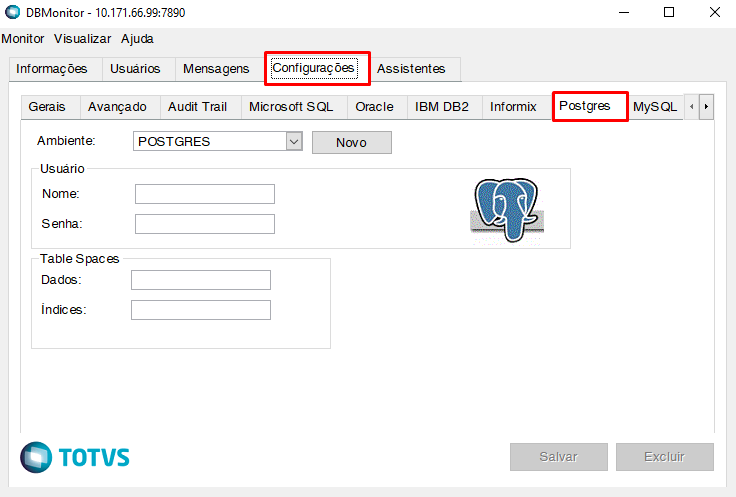Viewport: 736px width, 497px height.
Task: Click the Table Spaces group label
Action: [80, 259]
